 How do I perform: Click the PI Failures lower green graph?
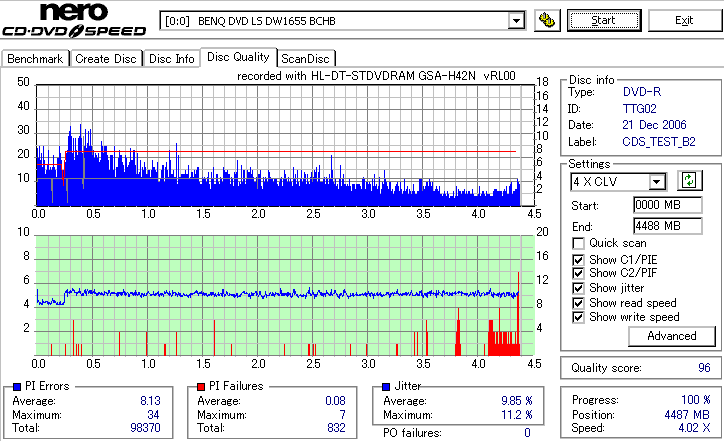tap(285, 296)
